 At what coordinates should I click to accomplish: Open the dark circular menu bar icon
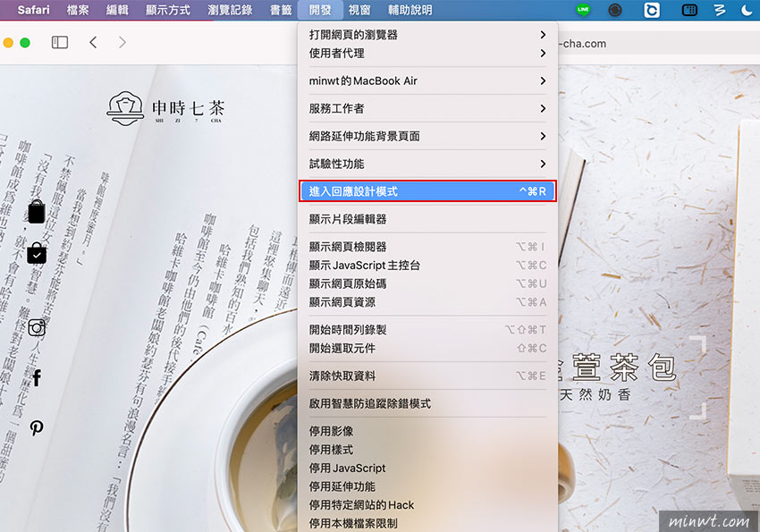tap(614, 10)
